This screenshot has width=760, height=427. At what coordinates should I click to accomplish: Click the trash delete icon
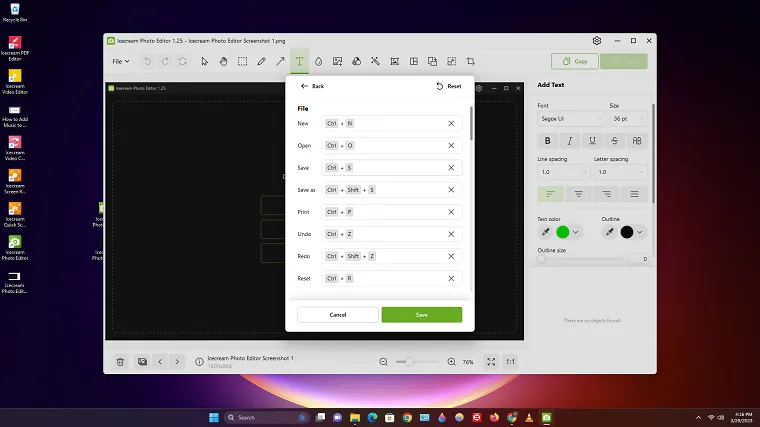tap(120, 361)
